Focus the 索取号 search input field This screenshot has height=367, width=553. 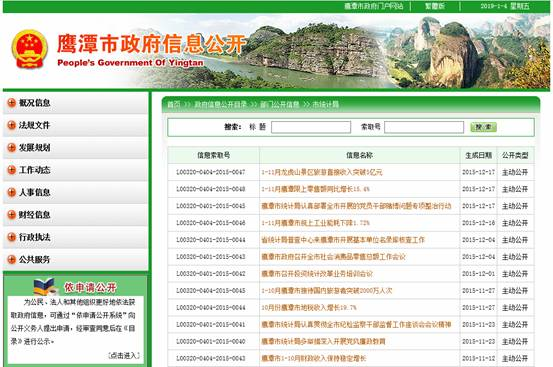click(x=424, y=127)
